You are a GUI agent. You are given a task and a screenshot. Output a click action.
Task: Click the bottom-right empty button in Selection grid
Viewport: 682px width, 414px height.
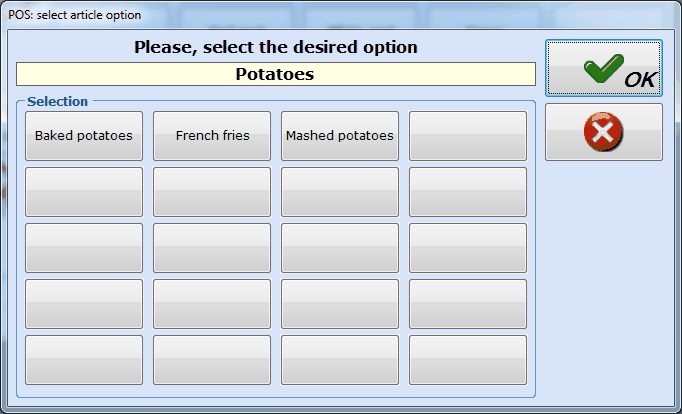click(x=468, y=360)
